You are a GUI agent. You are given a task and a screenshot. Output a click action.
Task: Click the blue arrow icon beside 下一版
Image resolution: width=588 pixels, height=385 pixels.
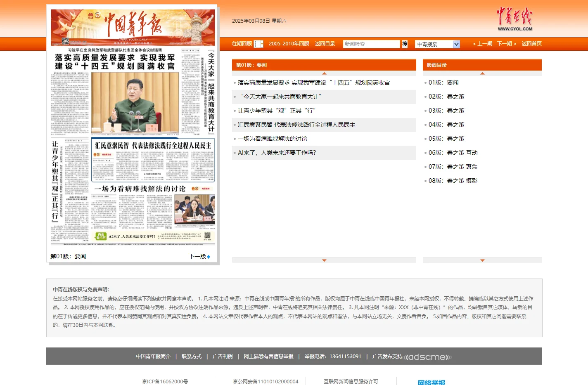click(209, 257)
